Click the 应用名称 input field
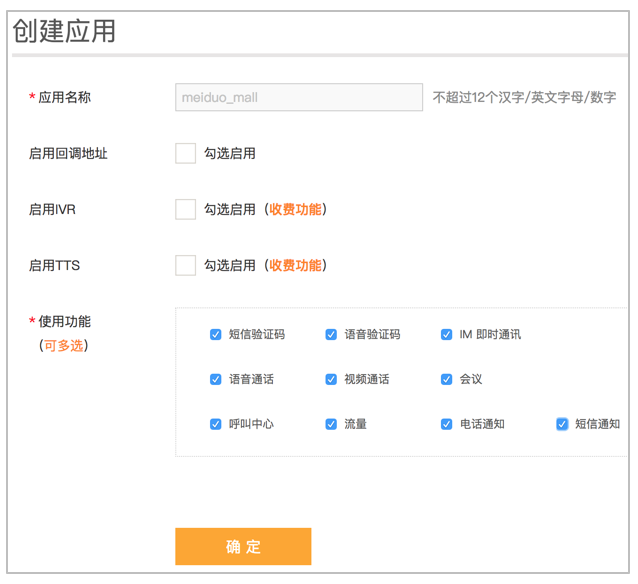This screenshot has height=584, width=638. point(298,97)
